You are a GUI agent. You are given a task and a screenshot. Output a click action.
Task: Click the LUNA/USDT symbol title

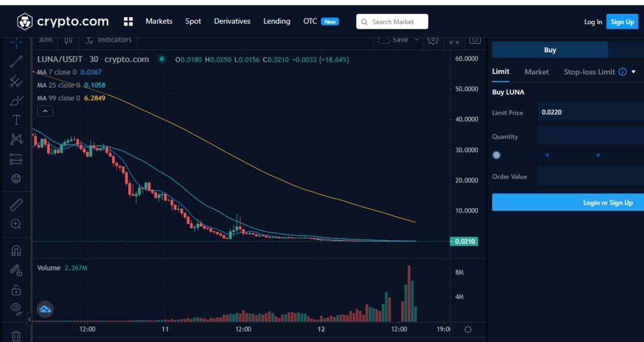[60, 59]
